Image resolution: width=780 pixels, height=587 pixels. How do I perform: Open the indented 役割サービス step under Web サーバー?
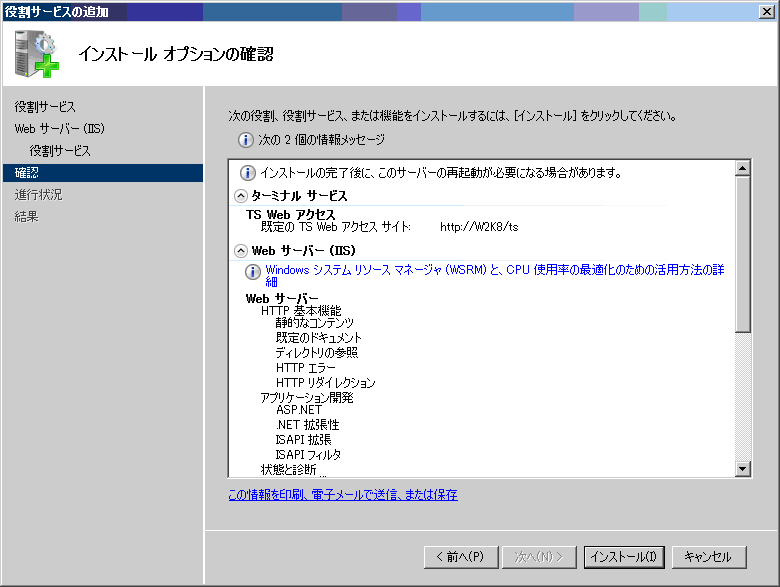point(60,150)
